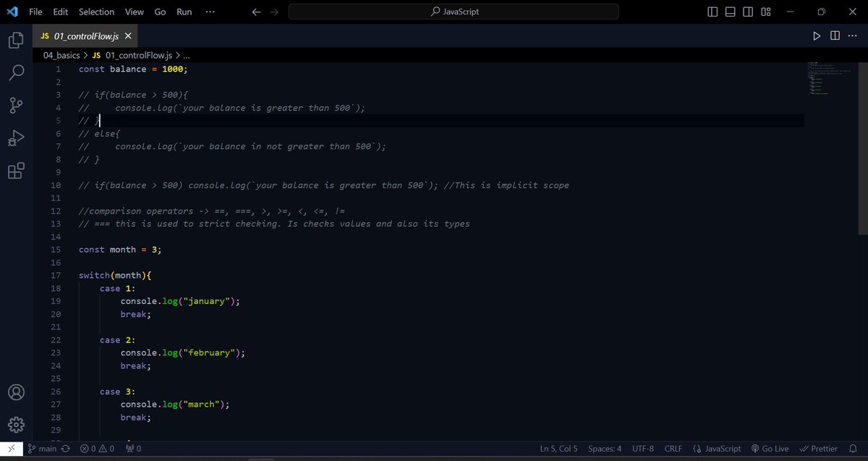Image resolution: width=868 pixels, height=461 pixels.
Task: Open remote window indicator in status bar
Action: (x=11, y=449)
